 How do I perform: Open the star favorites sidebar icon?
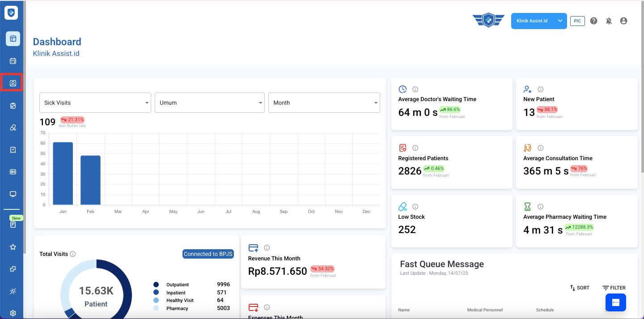13,247
